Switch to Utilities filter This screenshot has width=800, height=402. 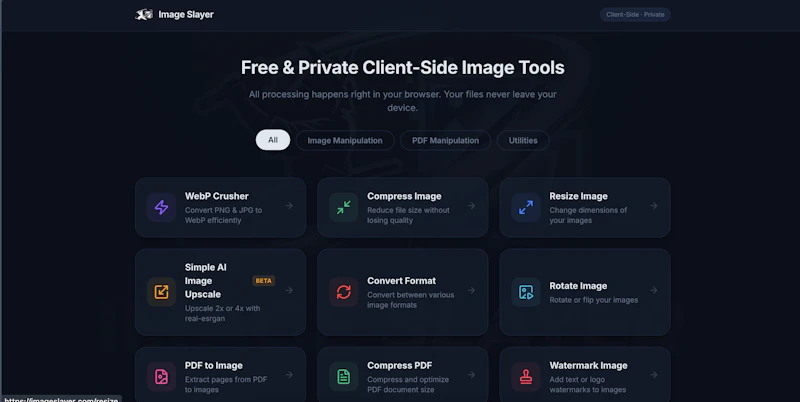(523, 140)
